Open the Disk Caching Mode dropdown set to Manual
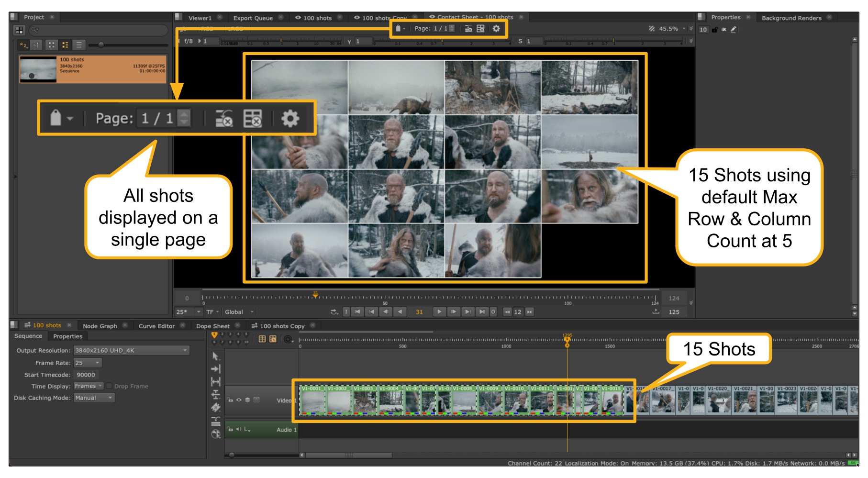This screenshot has height=478, width=868. click(x=94, y=398)
